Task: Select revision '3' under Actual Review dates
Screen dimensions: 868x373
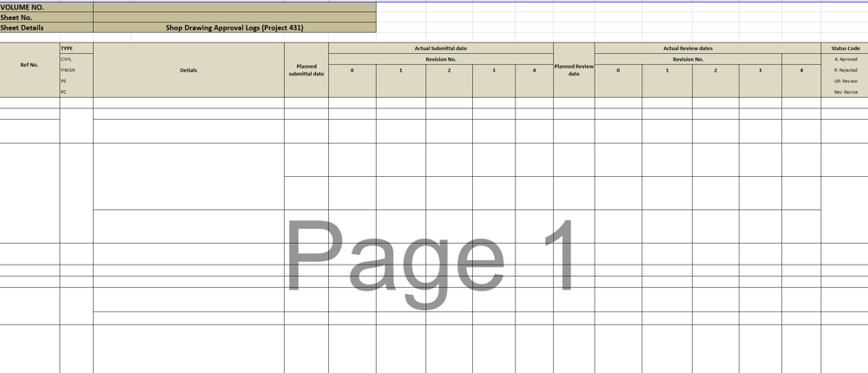Action: pos(760,82)
